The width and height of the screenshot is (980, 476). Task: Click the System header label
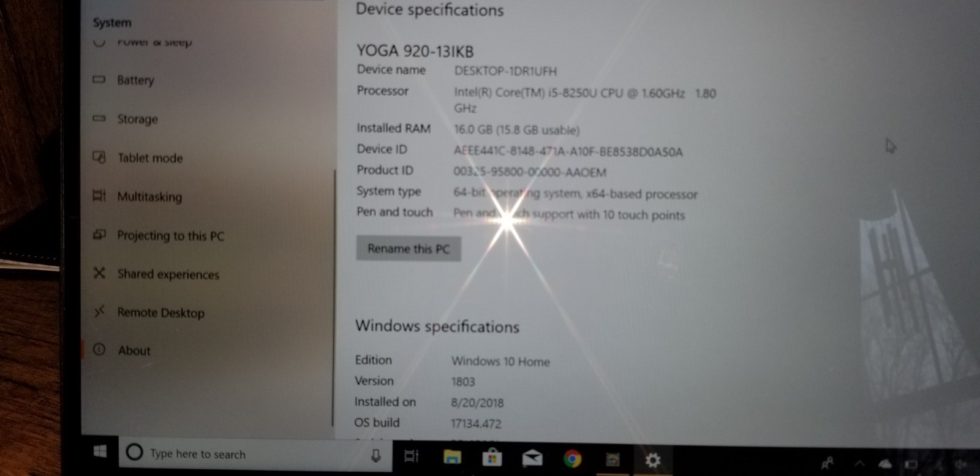point(112,23)
